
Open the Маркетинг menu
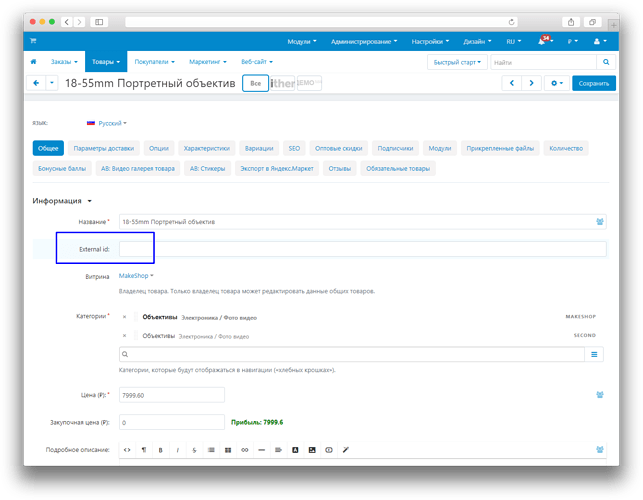point(207,62)
